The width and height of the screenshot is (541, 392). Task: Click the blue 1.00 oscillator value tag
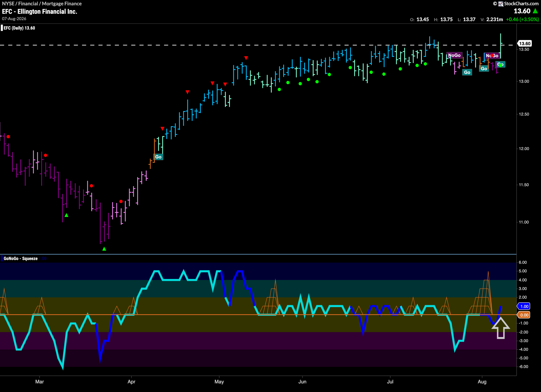coord(524,306)
